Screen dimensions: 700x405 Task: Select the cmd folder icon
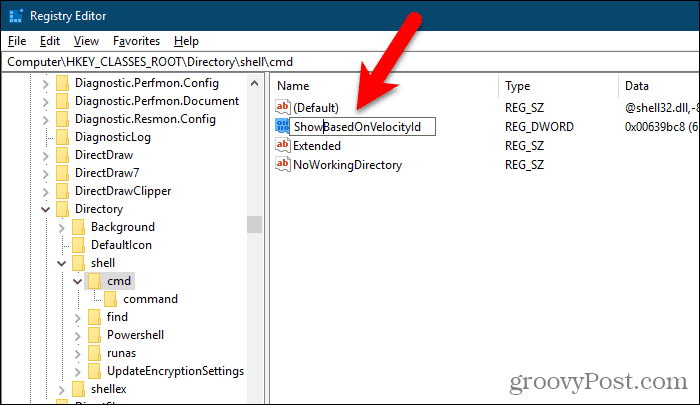(x=95, y=281)
